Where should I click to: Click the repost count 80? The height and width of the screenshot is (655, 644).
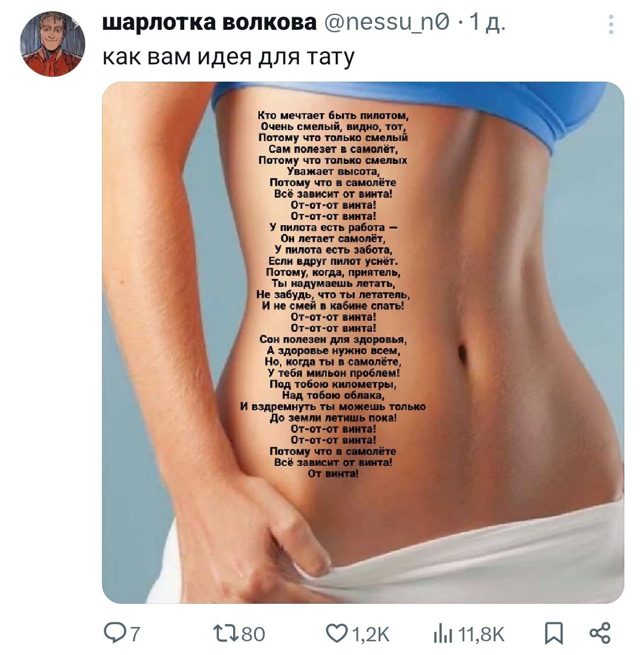253,634
